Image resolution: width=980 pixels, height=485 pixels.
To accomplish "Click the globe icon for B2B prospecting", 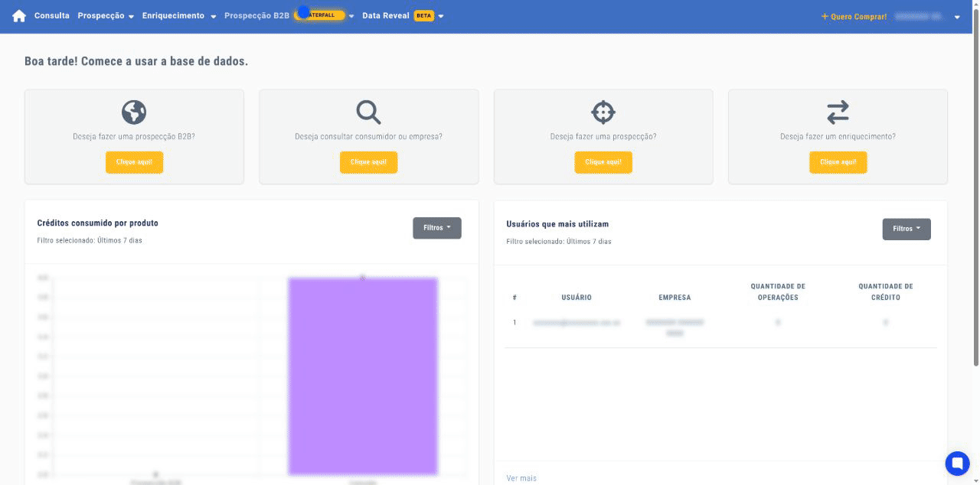I will (134, 112).
